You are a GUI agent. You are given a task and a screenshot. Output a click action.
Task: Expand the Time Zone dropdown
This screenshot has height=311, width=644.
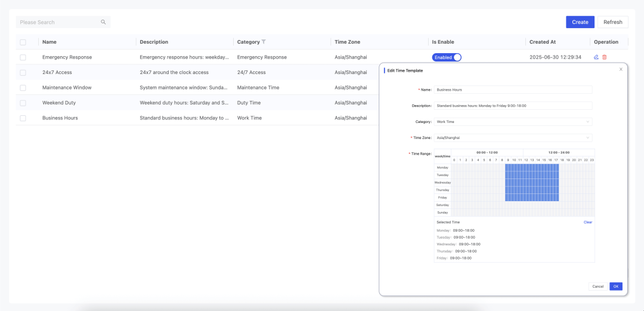[513, 137]
